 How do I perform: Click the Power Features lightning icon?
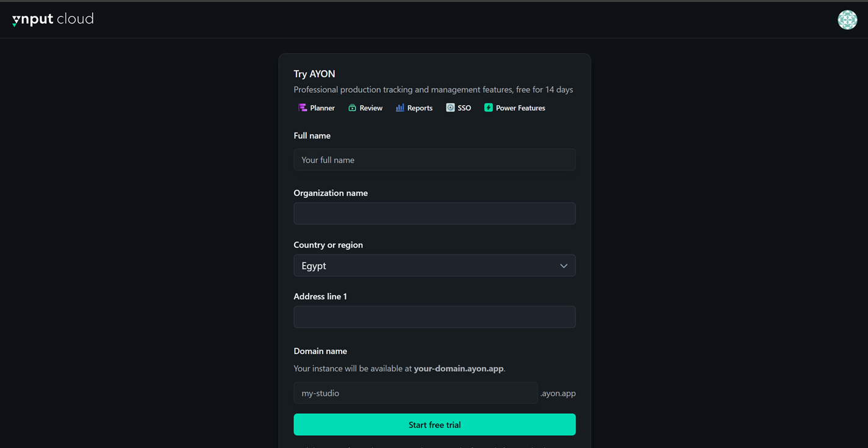[489, 108]
